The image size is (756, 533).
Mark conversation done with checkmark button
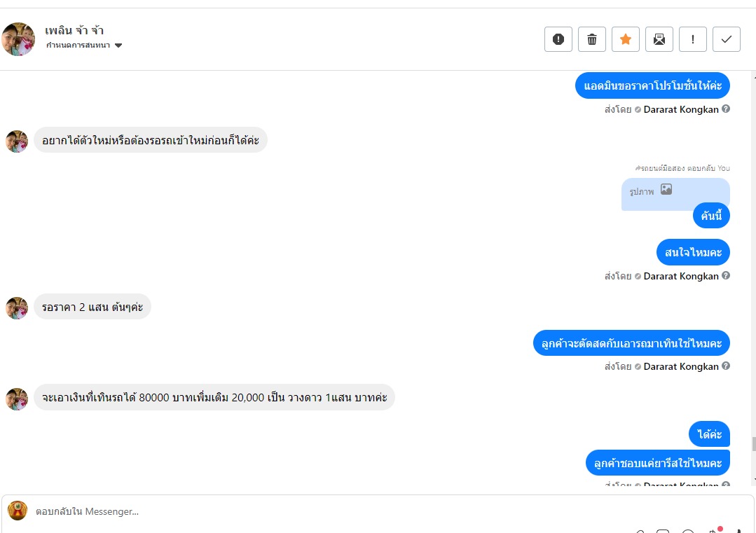click(727, 39)
